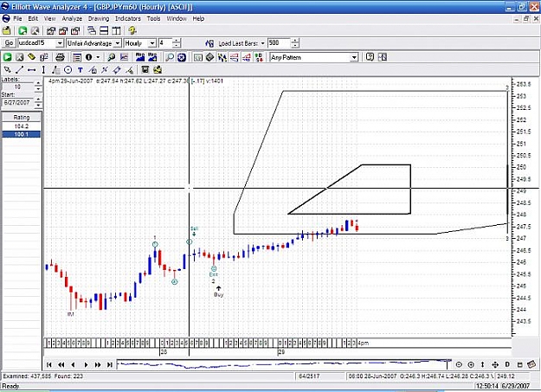Viewport: 541px width, 392px height.
Task: Click the Start date field 6/27/2007
Action: 17,102
